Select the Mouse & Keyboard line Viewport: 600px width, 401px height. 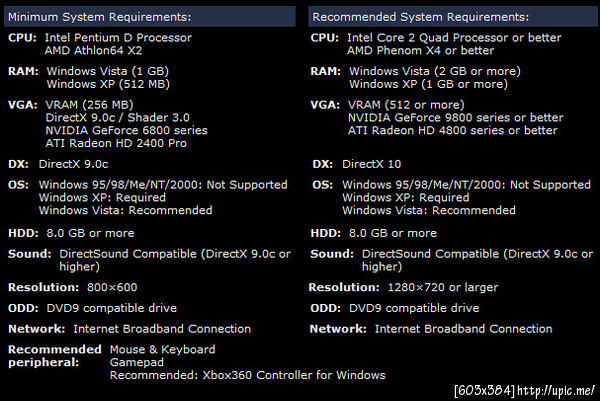163,349
